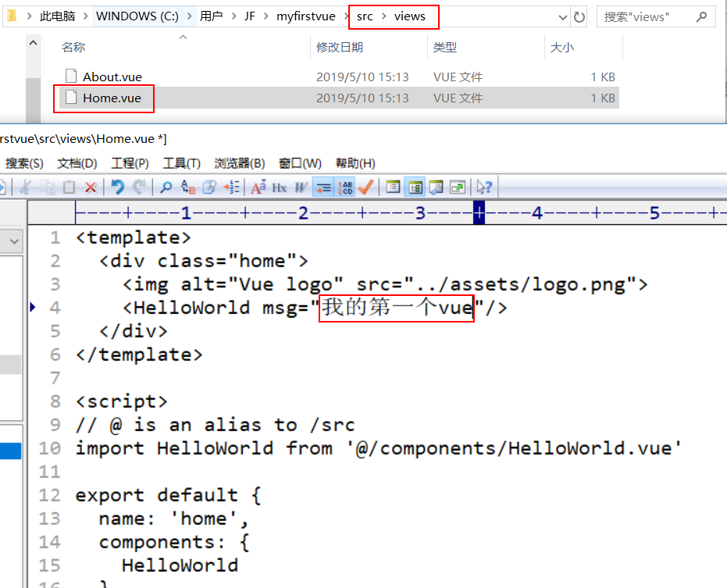
Task: Click the Copy toolbar icon
Action: pyautogui.click(x=48, y=187)
